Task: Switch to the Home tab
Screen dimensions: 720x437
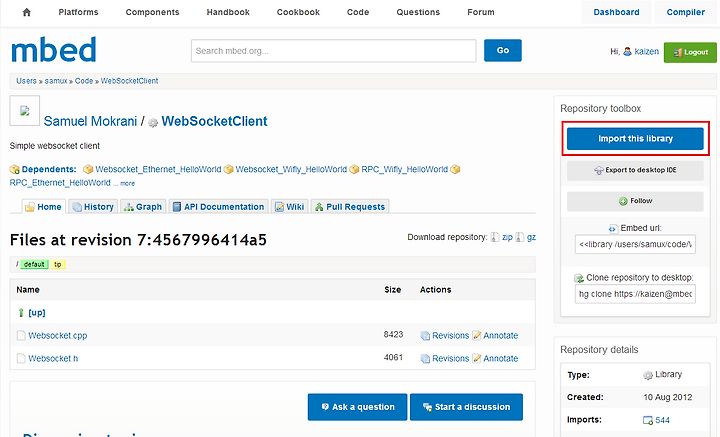Action: (x=44, y=207)
